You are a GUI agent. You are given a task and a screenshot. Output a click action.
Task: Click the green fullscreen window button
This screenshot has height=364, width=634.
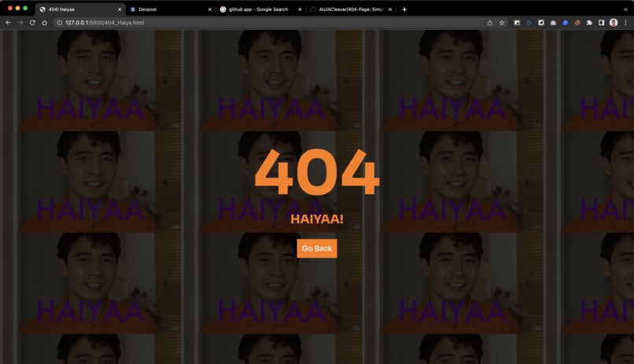[x=25, y=8]
